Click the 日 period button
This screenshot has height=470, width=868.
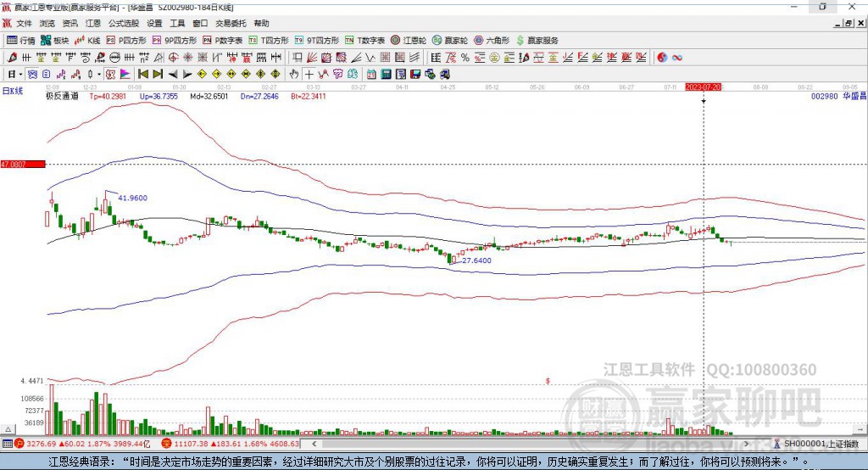(x=11, y=75)
